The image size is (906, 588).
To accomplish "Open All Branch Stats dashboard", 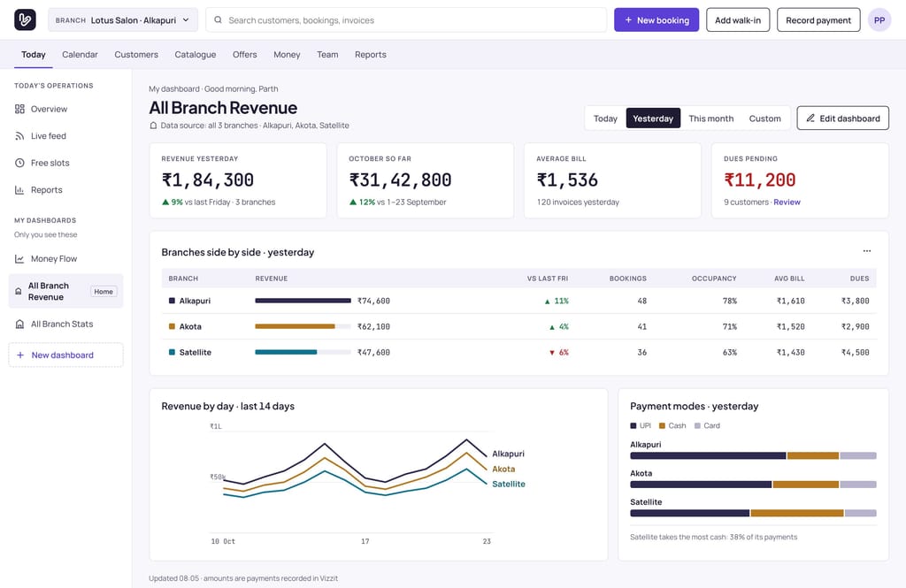I will [x=65, y=324].
